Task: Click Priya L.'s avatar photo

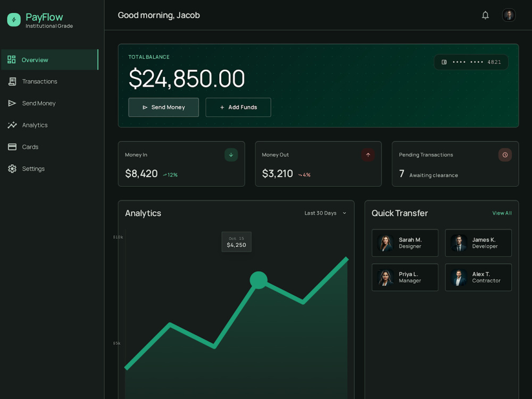Action: [x=385, y=277]
